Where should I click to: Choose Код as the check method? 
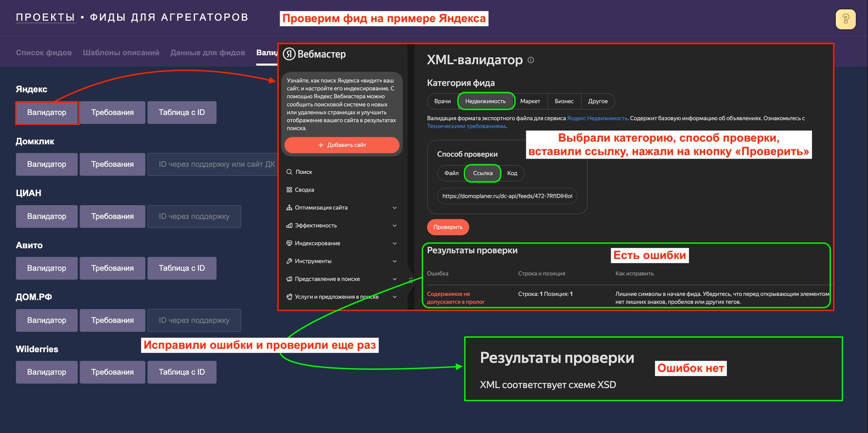pyautogui.click(x=512, y=173)
